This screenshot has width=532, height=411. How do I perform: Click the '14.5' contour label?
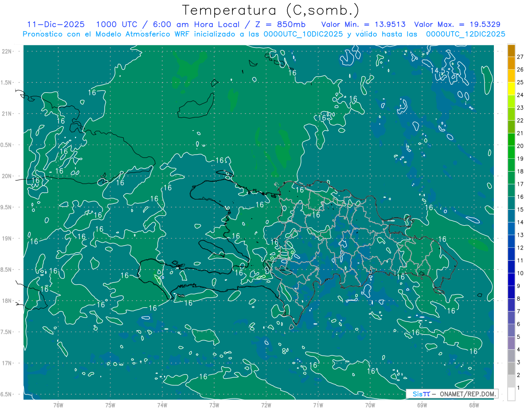tap(438, 70)
